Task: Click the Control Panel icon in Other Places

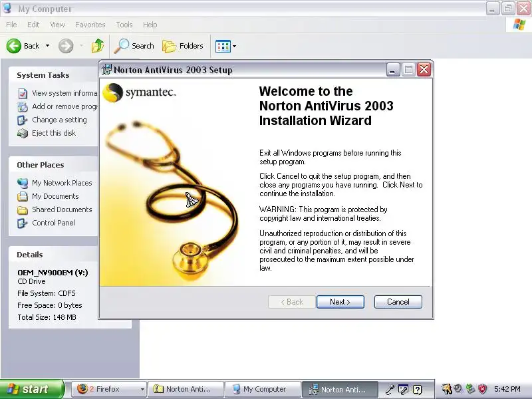Action: 23,223
